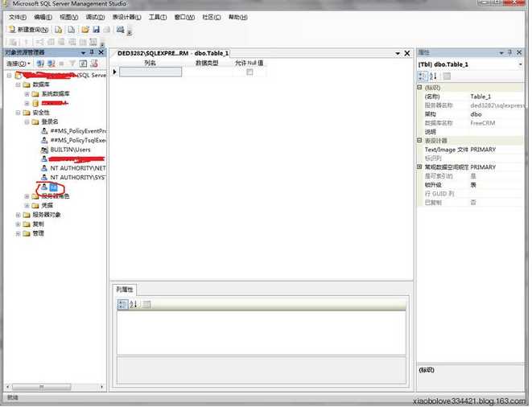
Task: Click the Table_1 value of (名称) property
Action: [480, 97]
